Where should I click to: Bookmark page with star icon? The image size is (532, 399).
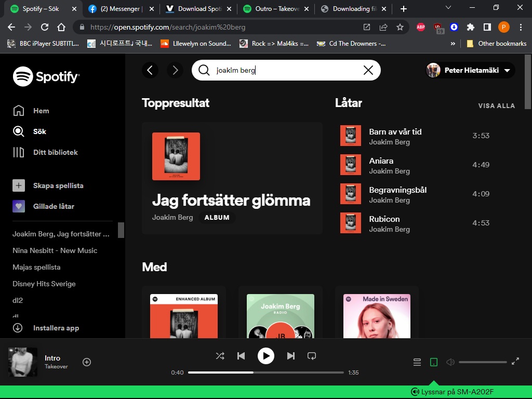coord(400,27)
